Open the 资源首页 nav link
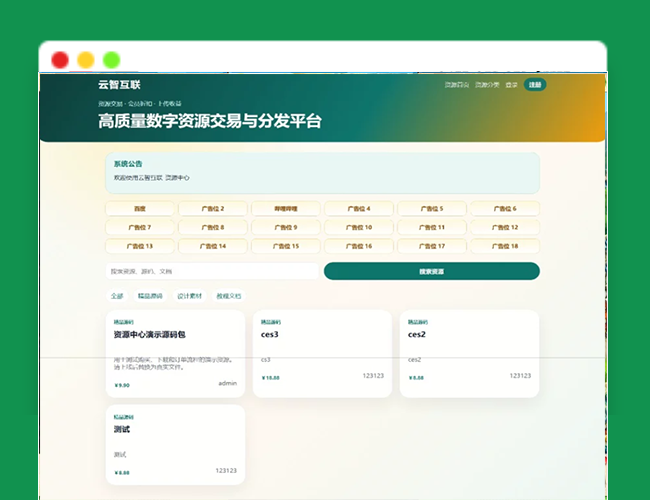Image resolution: width=650 pixels, height=500 pixels. (457, 85)
